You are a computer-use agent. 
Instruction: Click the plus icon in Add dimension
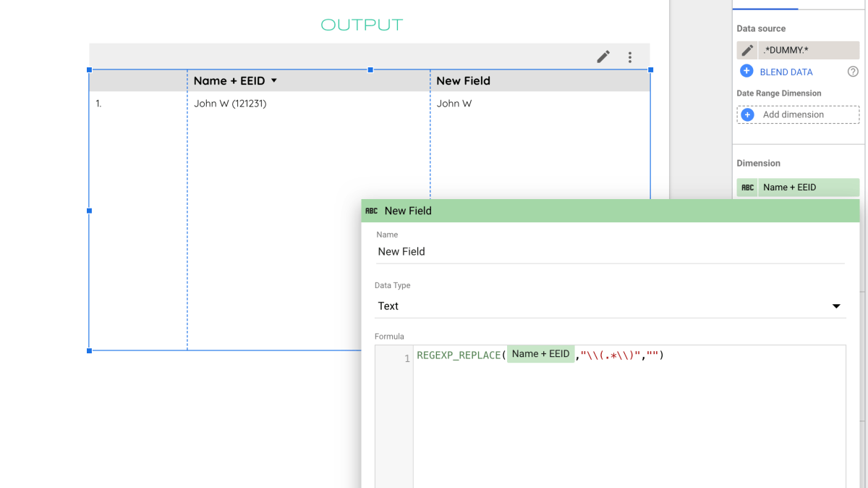pyautogui.click(x=748, y=114)
